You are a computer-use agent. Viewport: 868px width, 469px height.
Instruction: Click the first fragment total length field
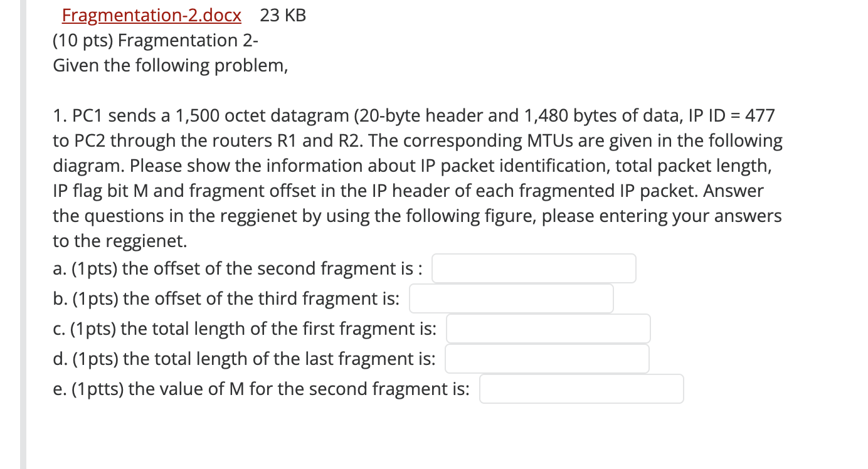point(548,328)
